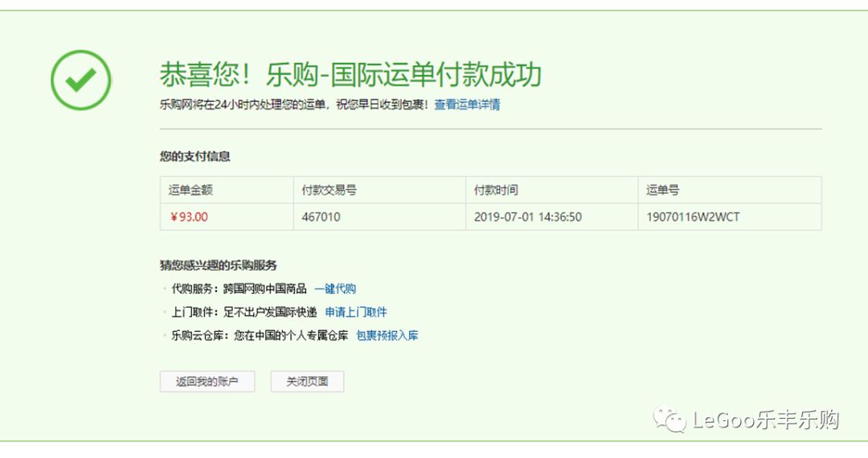Open the 申请上门取件 link
The image size is (868, 458).
pos(356,312)
